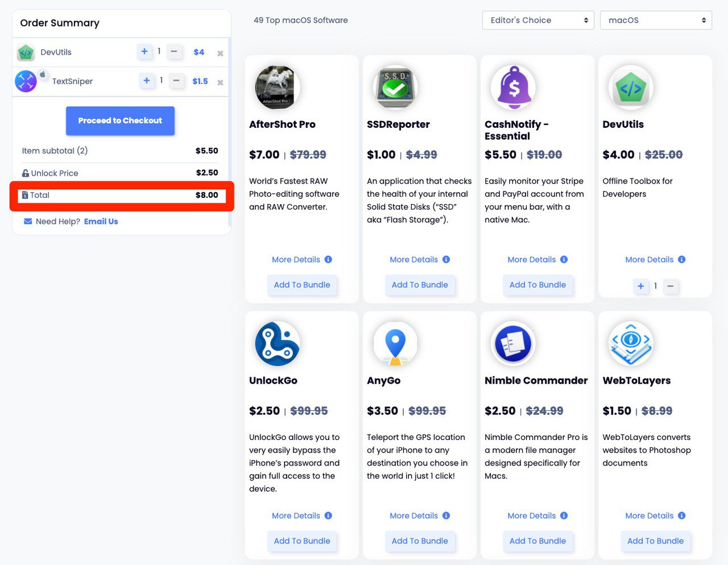Open the macOS platform filter dropdown
Screen dimensions: 728x565
tap(655, 20)
